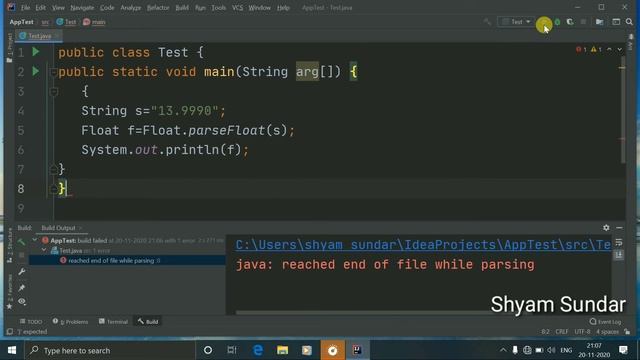Fold the main method in the line 2 gutter
This screenshot has width=640, height=360.
click(53, 72)
